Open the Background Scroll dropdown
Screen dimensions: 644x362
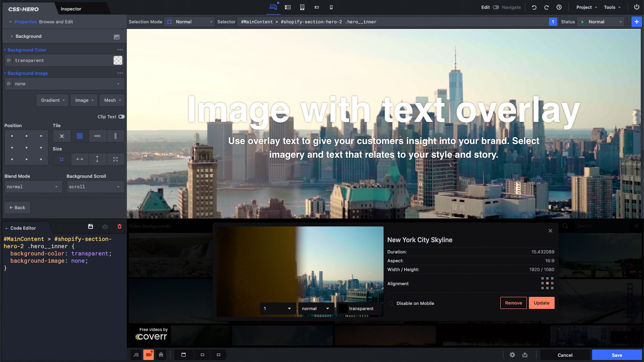pyautogui.click(x=95, y=187)
